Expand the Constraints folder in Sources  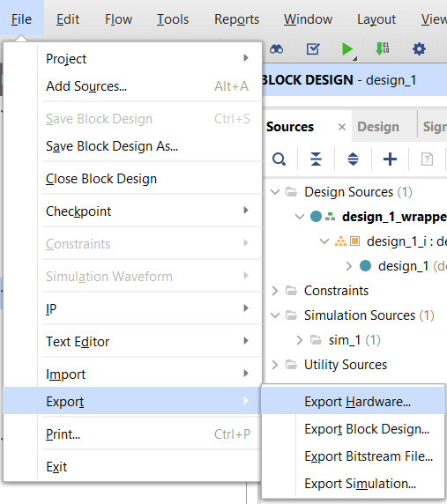(x=274, y=291)
